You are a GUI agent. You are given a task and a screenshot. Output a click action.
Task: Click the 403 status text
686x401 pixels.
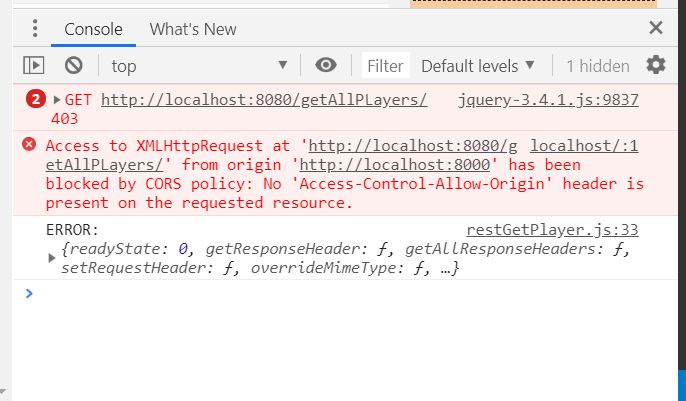(x=64, y=119)
